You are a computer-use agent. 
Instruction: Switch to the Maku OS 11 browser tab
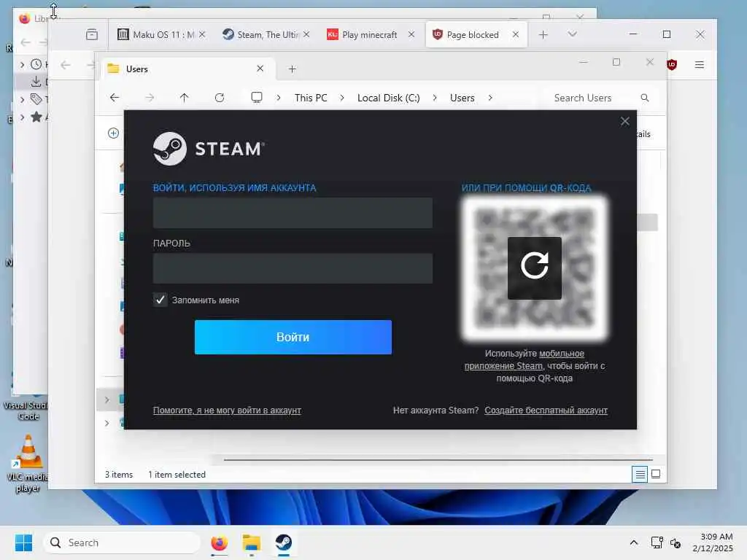tap(162, 35)
